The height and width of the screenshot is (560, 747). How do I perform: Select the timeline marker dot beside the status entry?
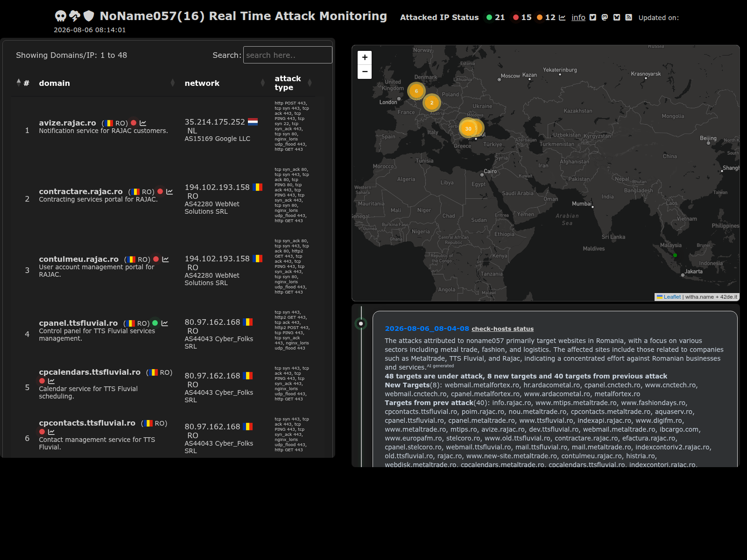[361, 323]
